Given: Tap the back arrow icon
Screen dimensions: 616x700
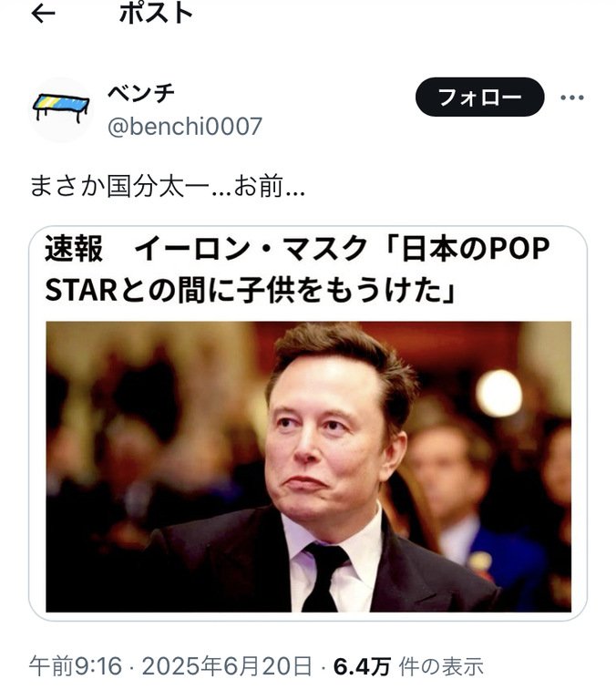Looking at the screenshot, I should (x=44, y=14).
